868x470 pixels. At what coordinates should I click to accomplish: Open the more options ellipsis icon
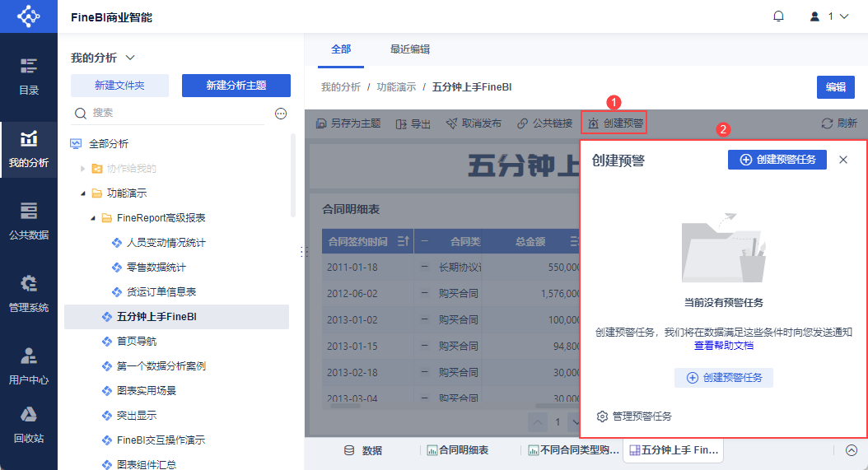[x=281, y=114]
